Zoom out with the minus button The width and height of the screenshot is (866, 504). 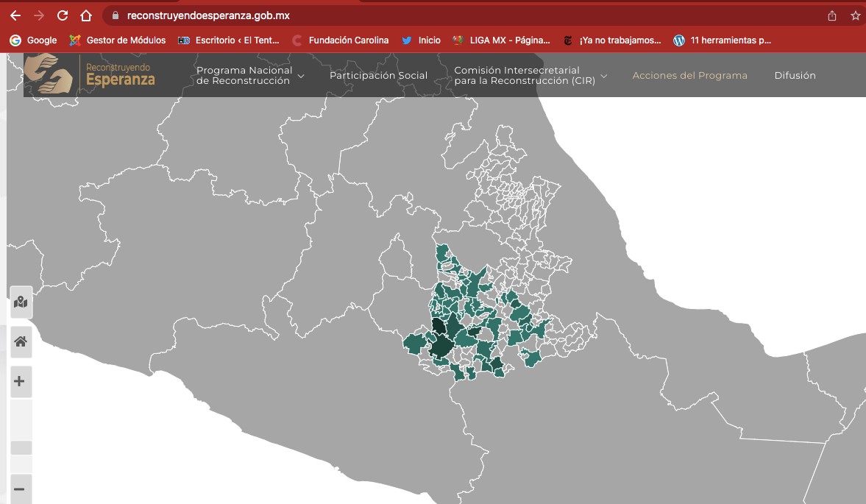(x=20, y=489)
